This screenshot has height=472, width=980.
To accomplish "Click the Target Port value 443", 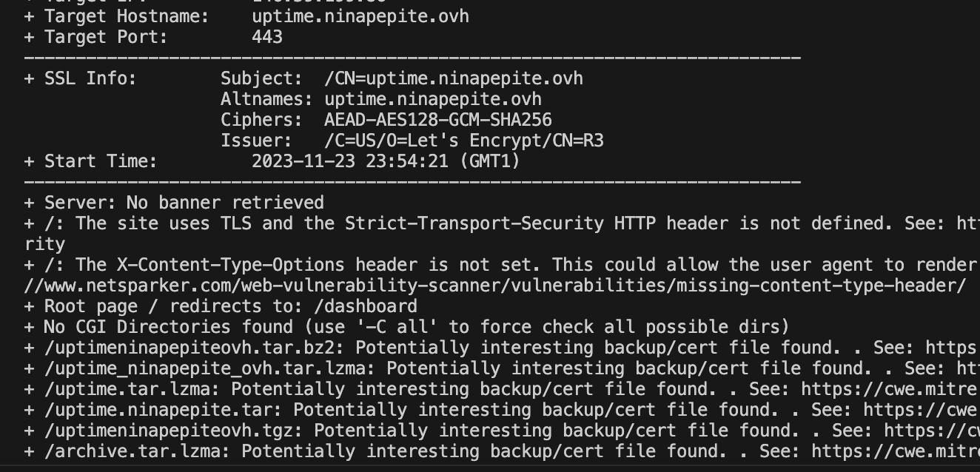I will 267,36.
